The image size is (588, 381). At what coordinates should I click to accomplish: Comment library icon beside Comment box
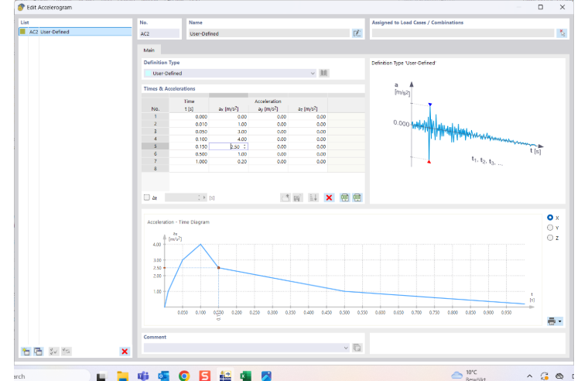(357, 348)
